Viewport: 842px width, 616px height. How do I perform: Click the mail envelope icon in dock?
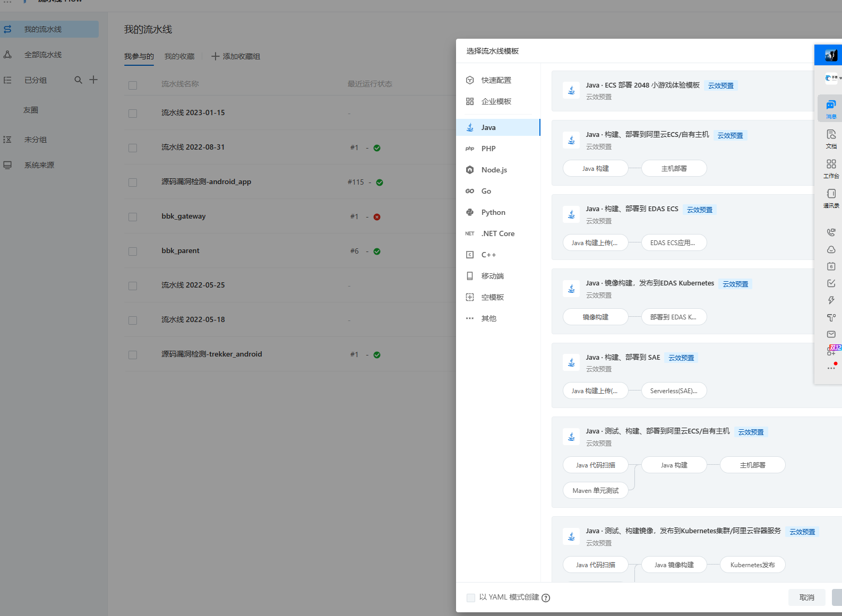831,334
